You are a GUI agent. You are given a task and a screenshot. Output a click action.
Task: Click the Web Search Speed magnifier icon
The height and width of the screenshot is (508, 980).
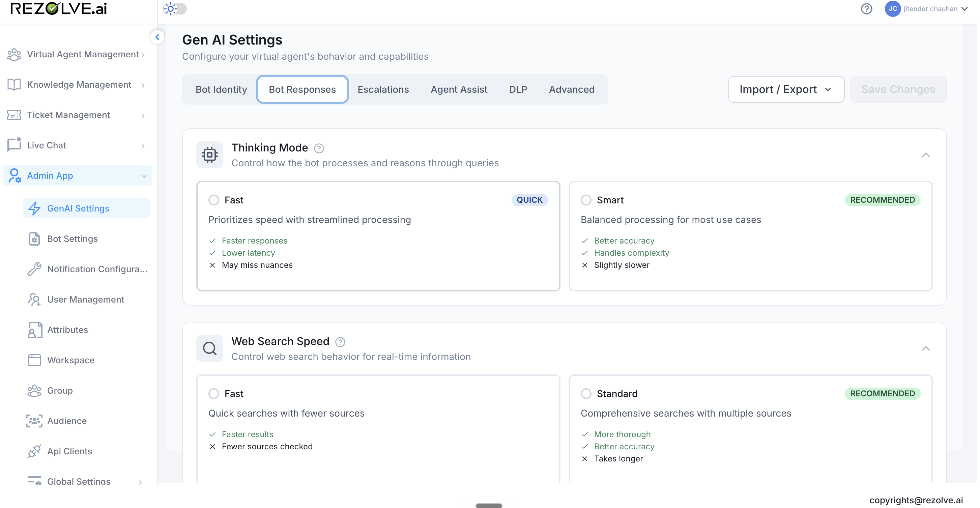210,348
